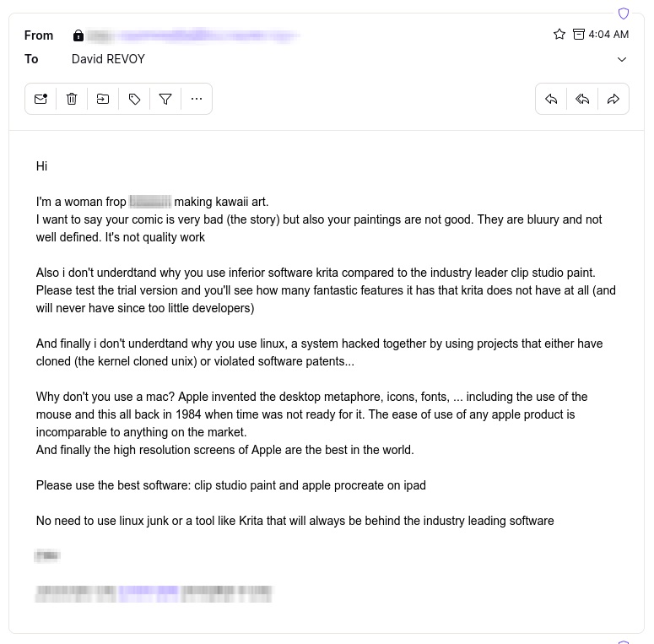
Task: Click the 4:04 AM timestamp
Action: [608, 35]
